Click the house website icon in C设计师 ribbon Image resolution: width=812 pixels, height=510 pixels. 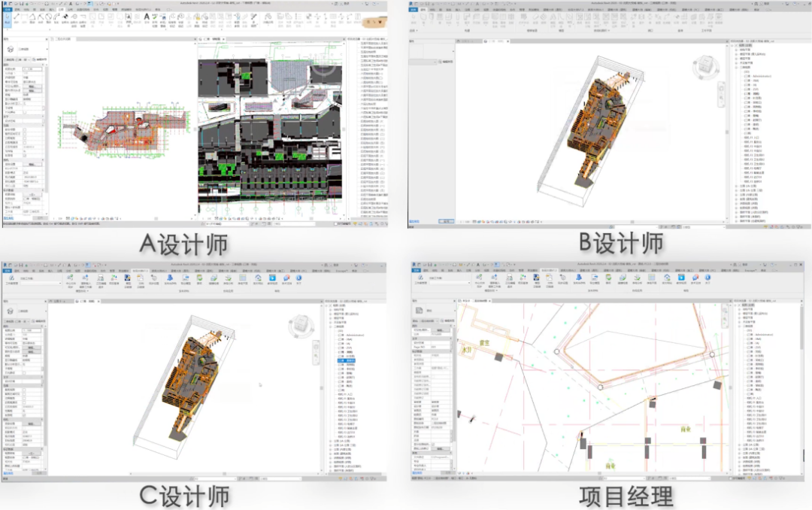[x=258, y=278]
